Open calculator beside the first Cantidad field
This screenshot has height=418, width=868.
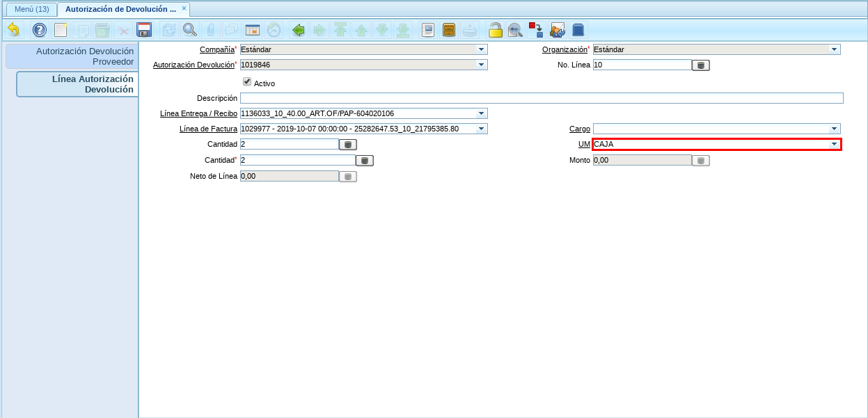[x=348, y=145]
